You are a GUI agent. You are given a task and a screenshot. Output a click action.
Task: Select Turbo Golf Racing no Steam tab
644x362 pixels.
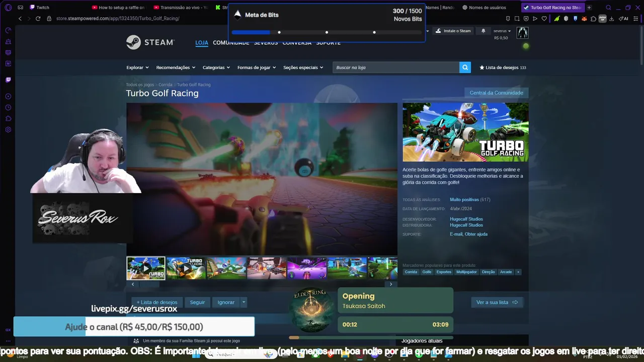(x=552, y=8)
